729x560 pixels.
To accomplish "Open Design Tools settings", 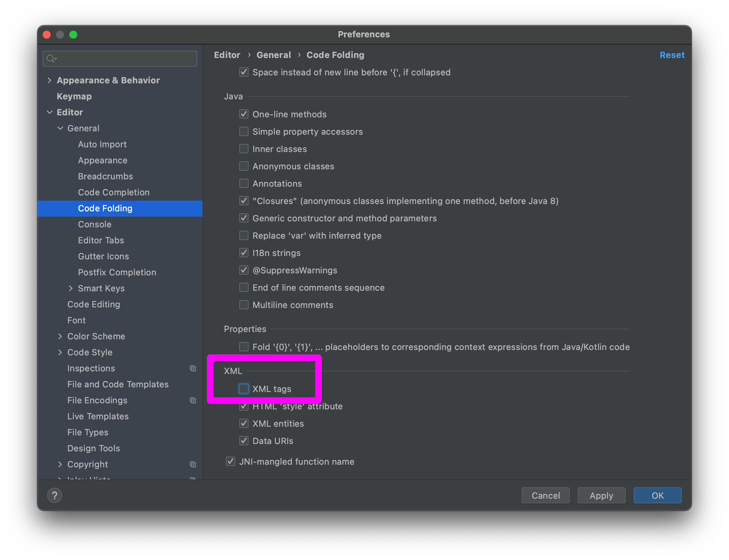I will coord(94,448).
